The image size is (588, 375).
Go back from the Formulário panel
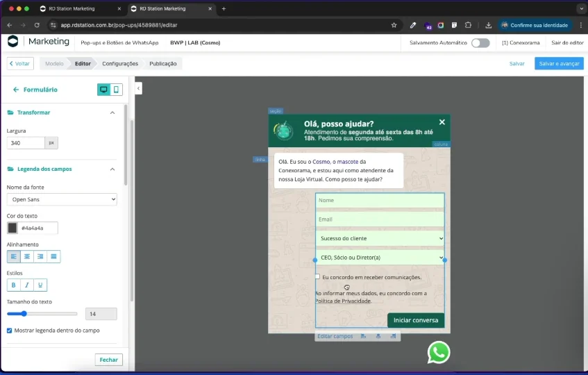[x=16, y=90]
